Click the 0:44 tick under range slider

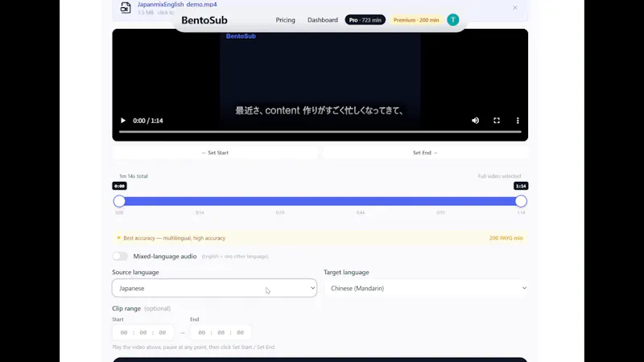[360, 212]
